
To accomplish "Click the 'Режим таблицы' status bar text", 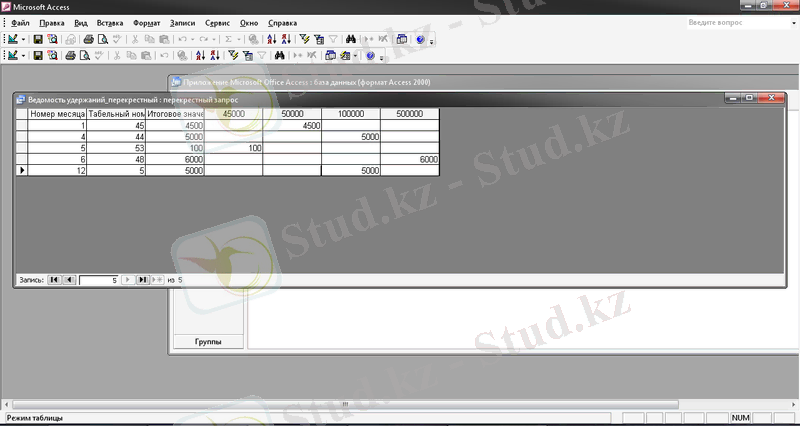I will pos(35,418).
